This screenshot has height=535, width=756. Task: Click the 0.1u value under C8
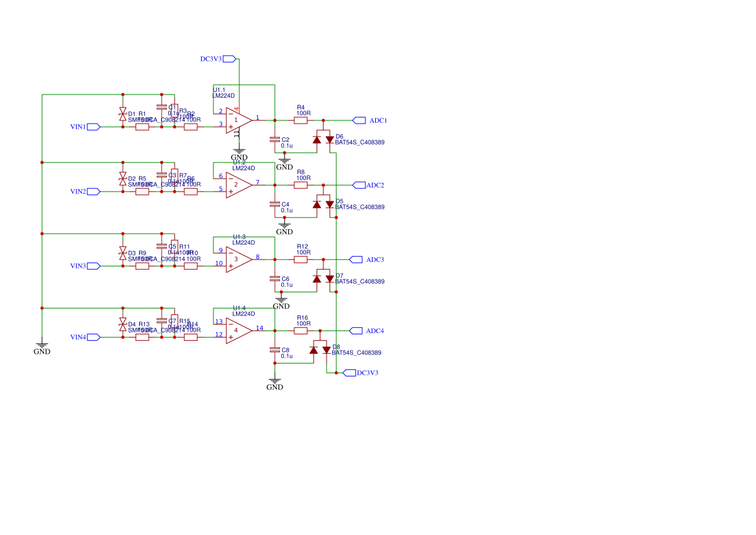[287, 356]
